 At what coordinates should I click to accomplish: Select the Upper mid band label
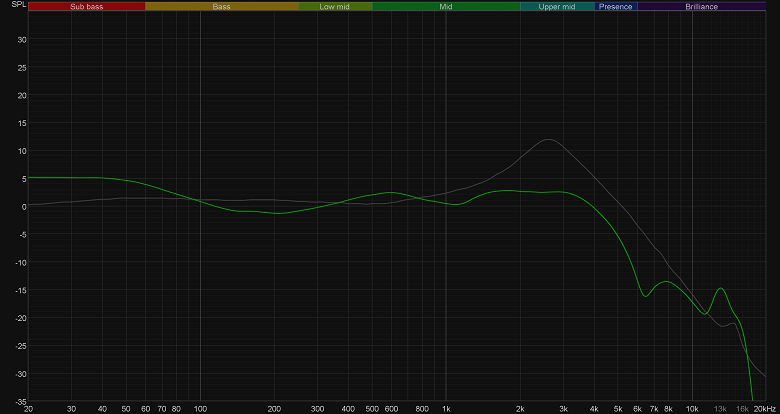coord(557,6)
